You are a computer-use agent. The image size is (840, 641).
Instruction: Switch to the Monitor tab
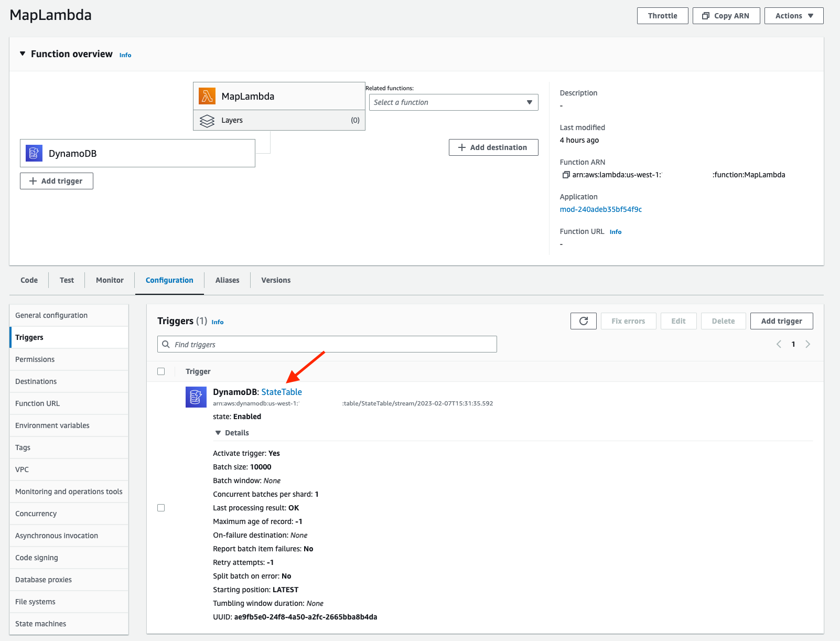[110, 280]
